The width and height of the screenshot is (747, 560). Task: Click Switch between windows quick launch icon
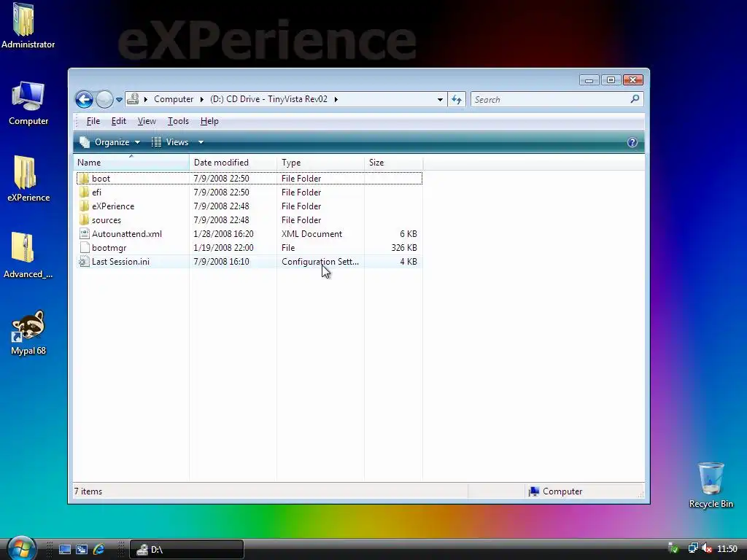82,549
